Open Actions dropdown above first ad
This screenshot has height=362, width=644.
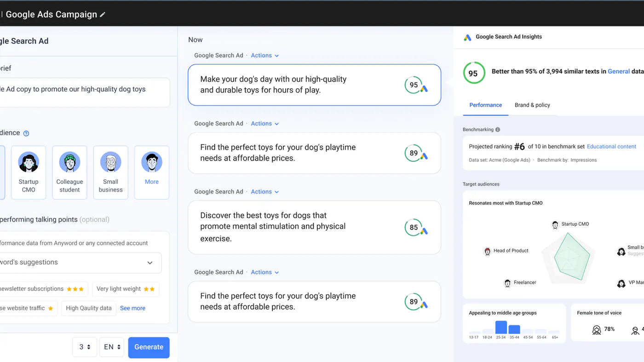(265, 55)
